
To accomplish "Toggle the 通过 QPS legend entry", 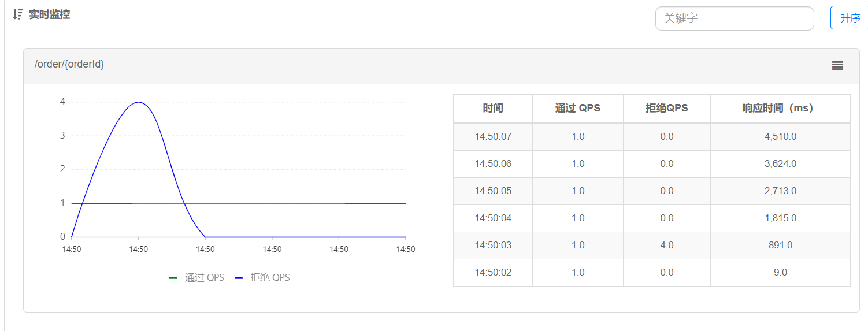I will (x=196, y=278).
